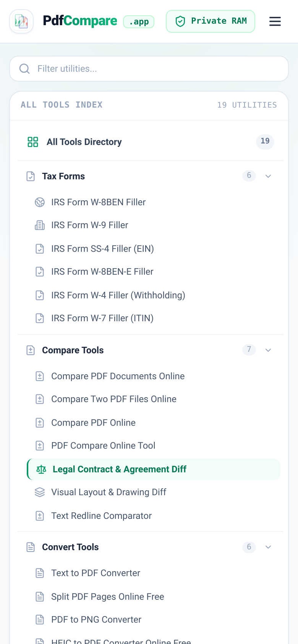Open Visual Layout & Drawing Diff
Screen dimensions: 298x644
tap(154, 492)
